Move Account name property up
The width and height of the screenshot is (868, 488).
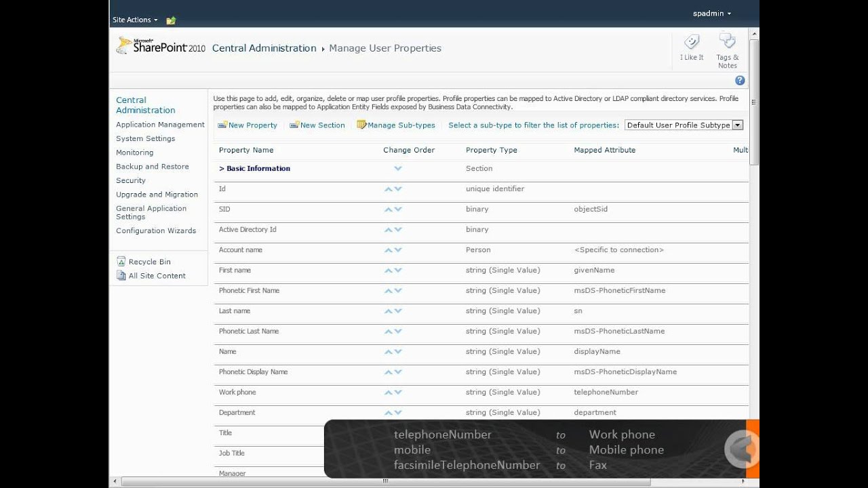(389, 250)
